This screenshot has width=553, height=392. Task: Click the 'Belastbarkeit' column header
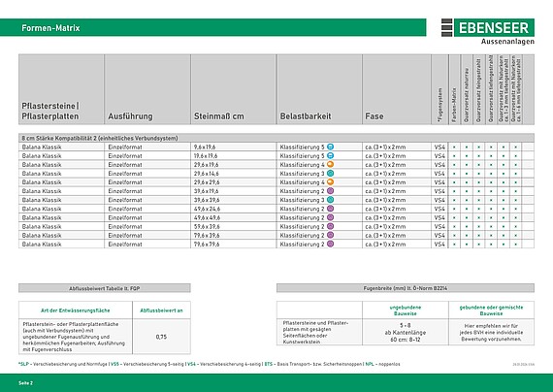(306, 116)
